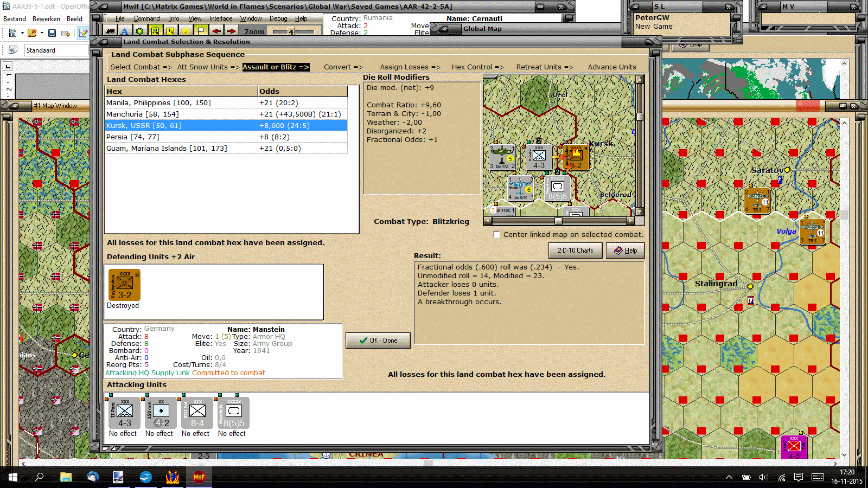Click the 'Retreat Units =>' subphase step

pos(545,67)
